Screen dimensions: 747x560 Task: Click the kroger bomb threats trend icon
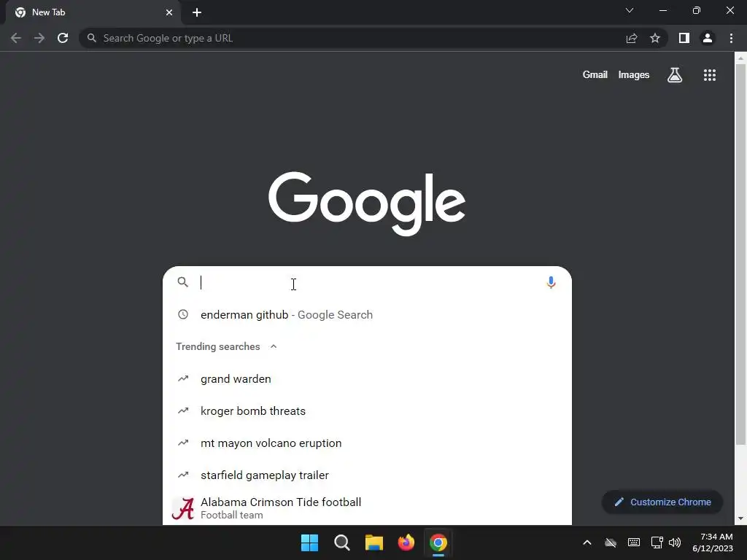pyautogui.click(x=183, y=411)
